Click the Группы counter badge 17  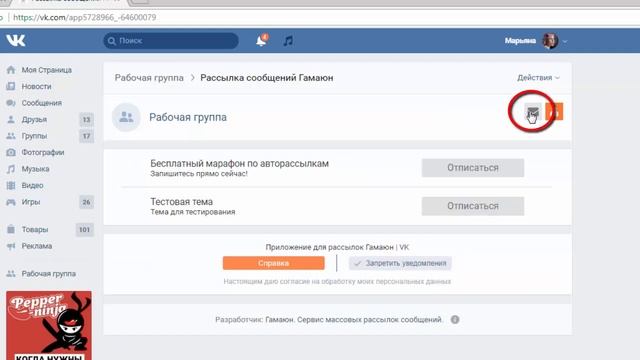(x=86, y=136)
